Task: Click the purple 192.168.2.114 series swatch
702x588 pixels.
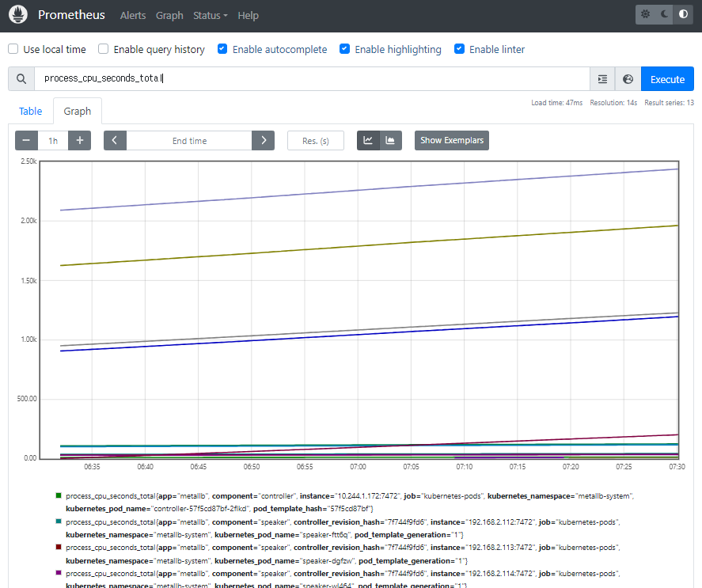Action: point(59,573)
